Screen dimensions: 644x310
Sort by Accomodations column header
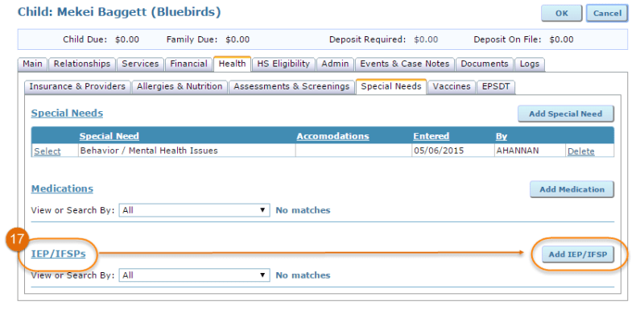(x=333, y=136)
